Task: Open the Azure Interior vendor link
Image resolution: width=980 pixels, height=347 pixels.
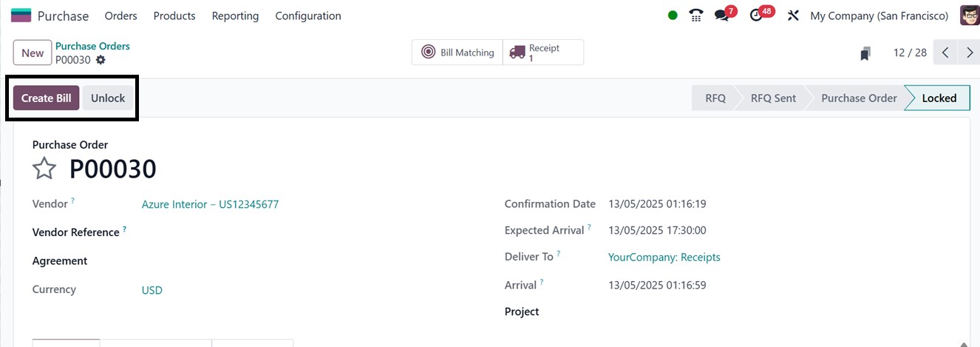Action: tap(210, 204)
